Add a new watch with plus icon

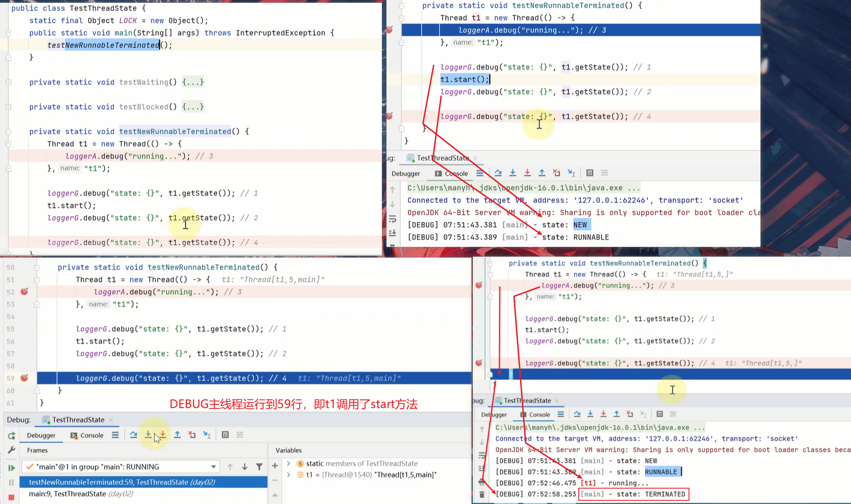pos(275,466)
